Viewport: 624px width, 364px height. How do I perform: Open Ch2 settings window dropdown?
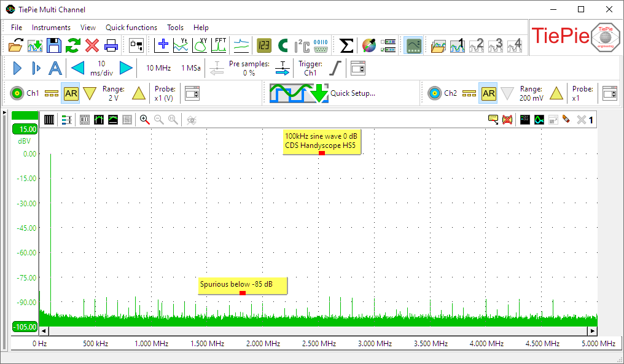coord(609,93)
